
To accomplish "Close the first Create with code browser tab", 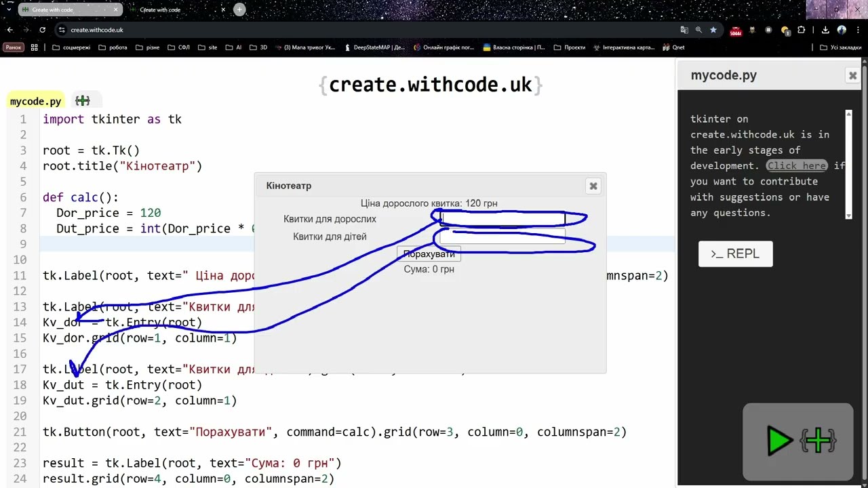I will (x=116, y=9).
